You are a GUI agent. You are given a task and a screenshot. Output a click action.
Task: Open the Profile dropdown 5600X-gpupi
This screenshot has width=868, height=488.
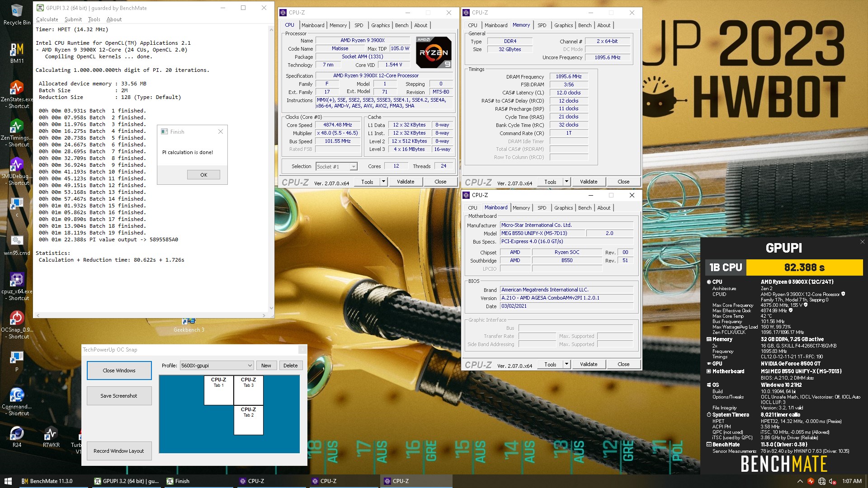[217, 366]
